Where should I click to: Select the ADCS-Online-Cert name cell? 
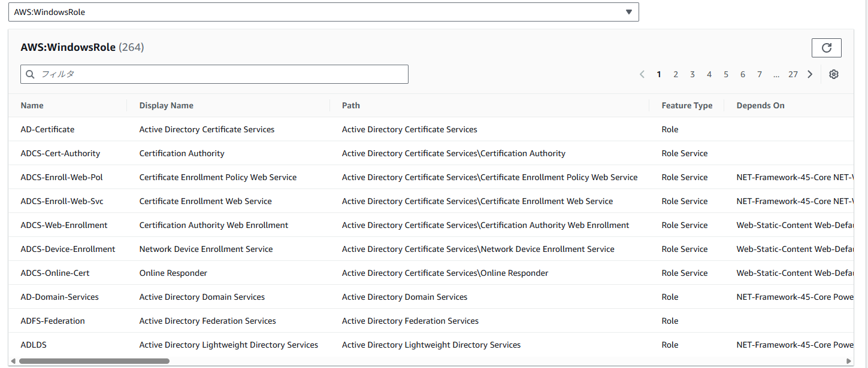(55, 273)
